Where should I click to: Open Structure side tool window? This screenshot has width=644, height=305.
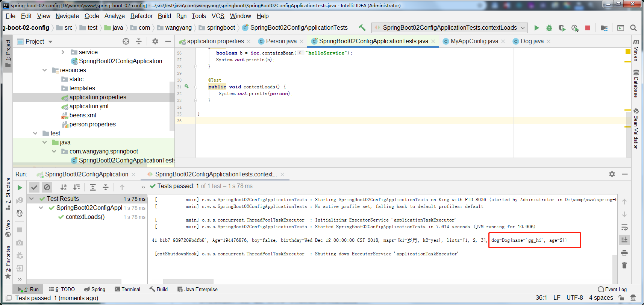click(x=8, y=194)
